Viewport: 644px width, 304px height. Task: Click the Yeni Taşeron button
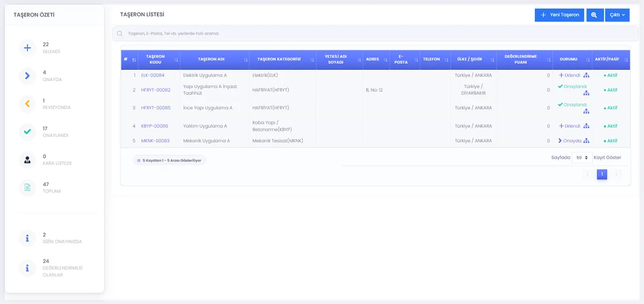[559, 15]
